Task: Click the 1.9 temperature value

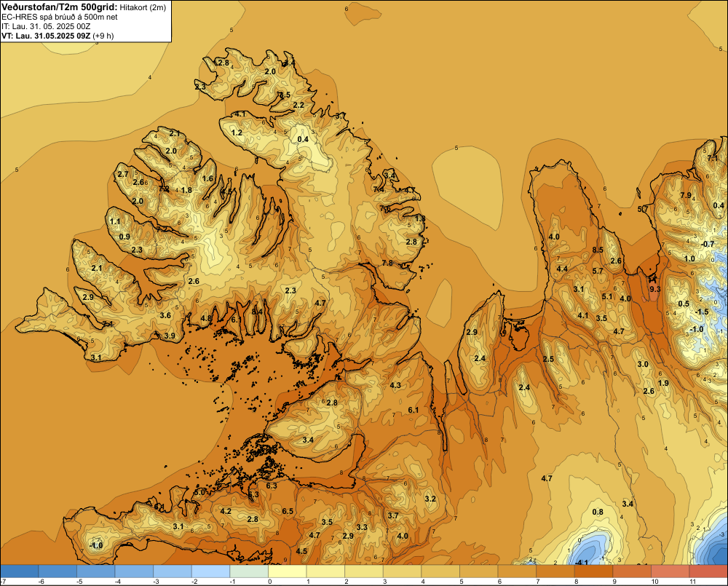Action: [663, 383]
